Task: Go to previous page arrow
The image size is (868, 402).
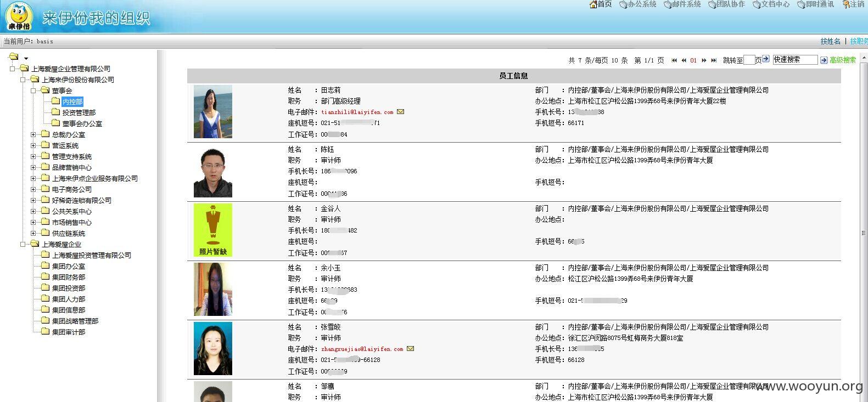Action: [684, 60]
